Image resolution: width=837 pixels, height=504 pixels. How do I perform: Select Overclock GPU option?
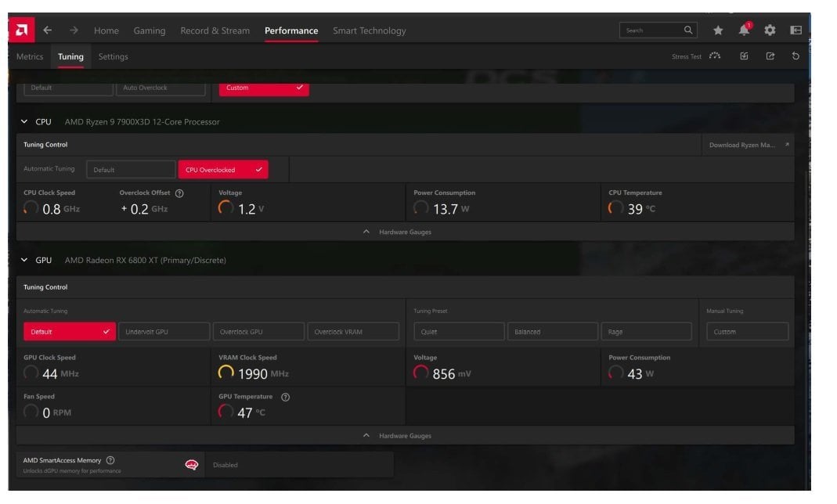pos(258,332)
